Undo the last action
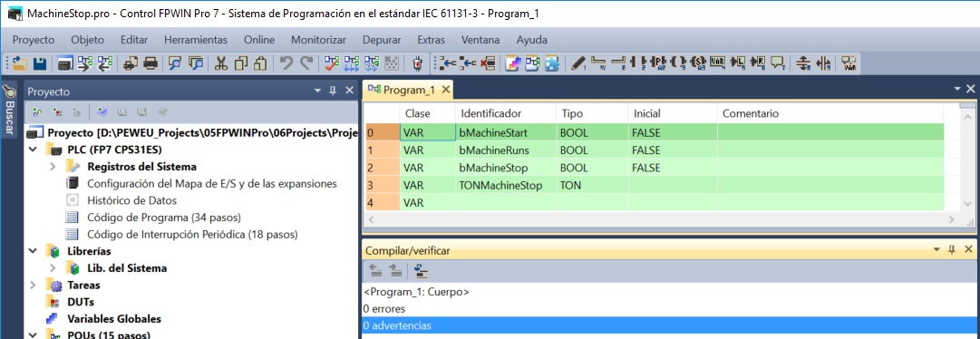This screenshot has height=339, width=980. [x=286, y=63]
